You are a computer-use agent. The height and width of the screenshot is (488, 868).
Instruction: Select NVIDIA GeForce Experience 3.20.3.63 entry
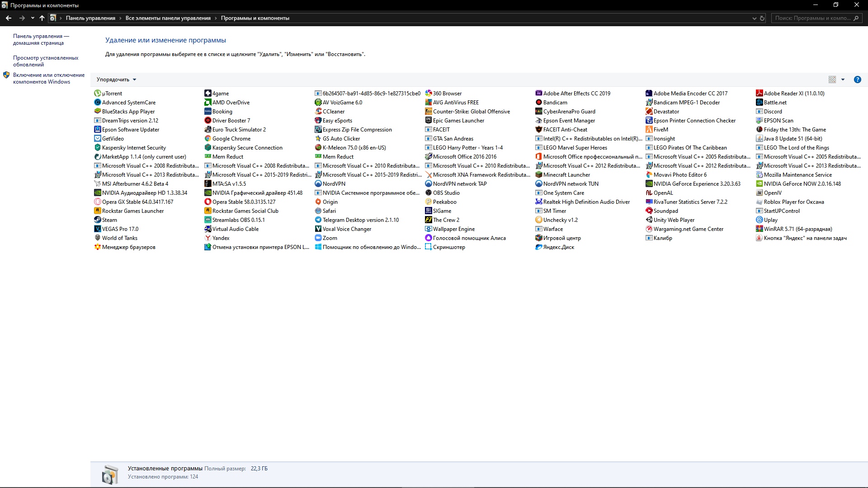tap(693, 184)
